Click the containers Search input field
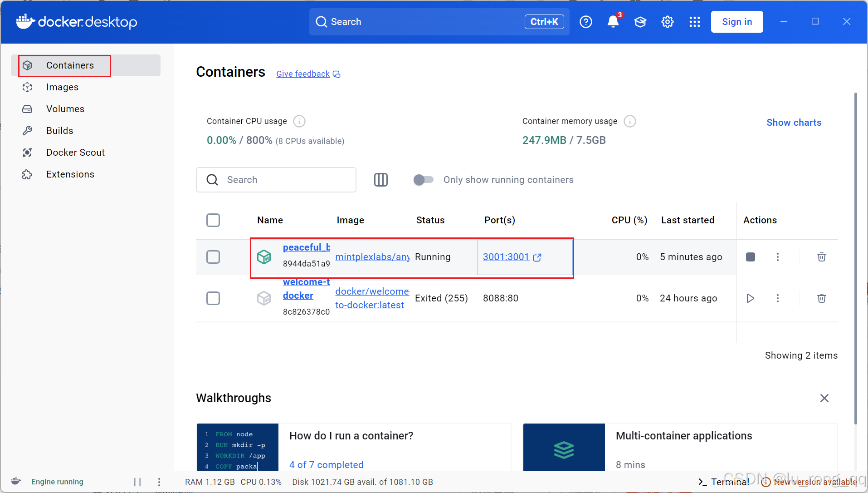 (276, 180)
